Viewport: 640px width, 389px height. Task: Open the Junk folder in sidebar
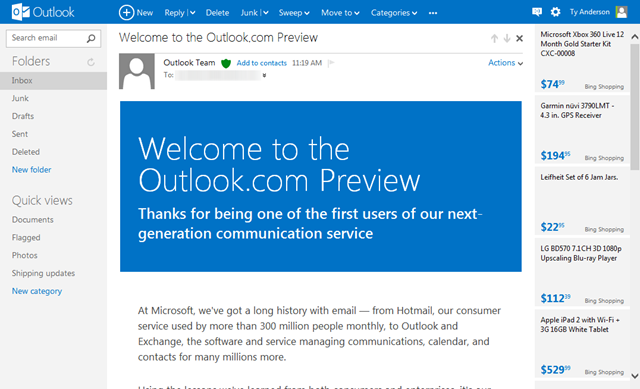tap(20, 98)
